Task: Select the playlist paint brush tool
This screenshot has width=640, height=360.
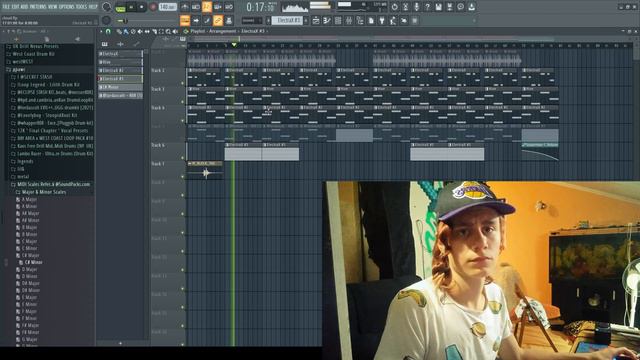Action: [126, 31]
